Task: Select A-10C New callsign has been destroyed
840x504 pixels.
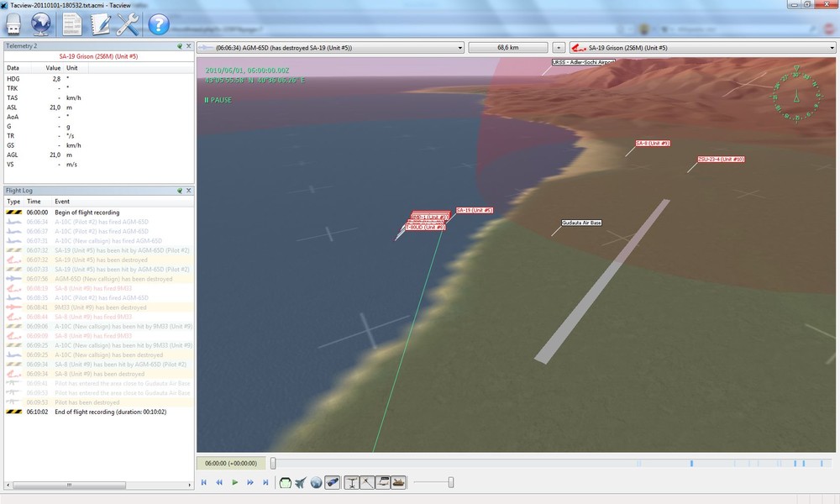Action: coord(99,355)
